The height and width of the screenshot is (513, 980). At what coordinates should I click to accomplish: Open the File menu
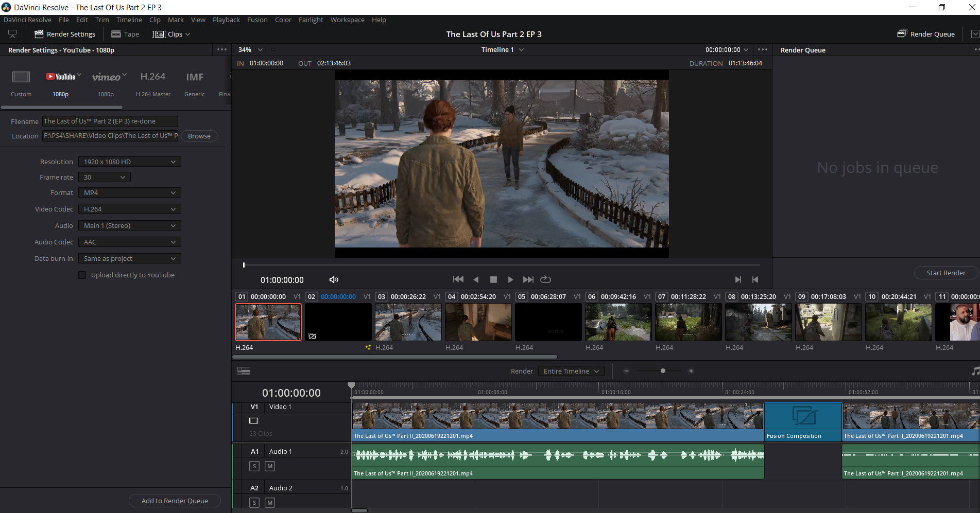[64, 20]
